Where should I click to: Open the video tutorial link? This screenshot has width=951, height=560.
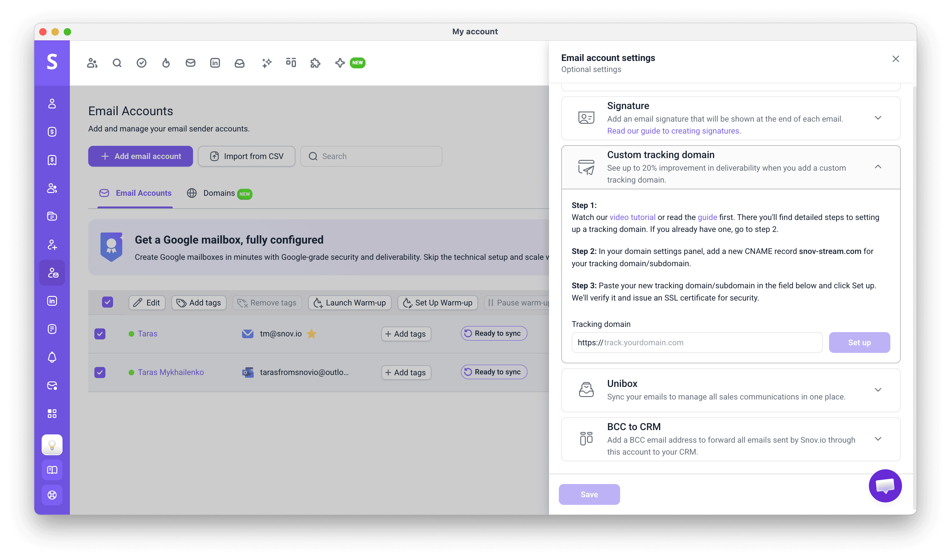[632, 218]
